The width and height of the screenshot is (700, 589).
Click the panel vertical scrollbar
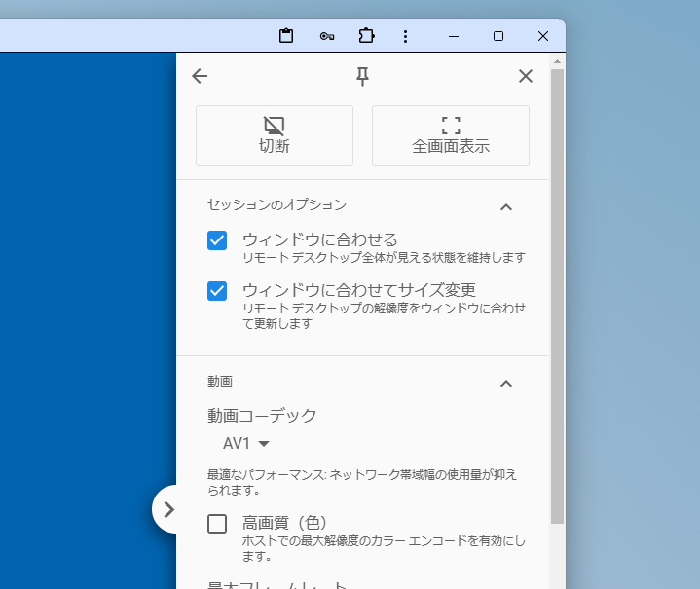tap(557, 296)
